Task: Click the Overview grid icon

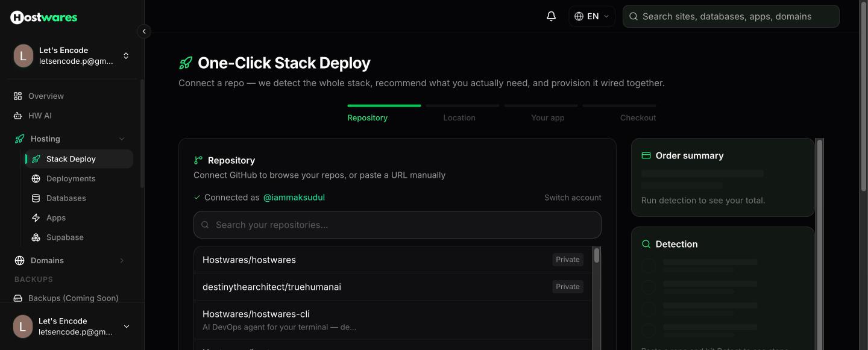Action: click(18, 96)
